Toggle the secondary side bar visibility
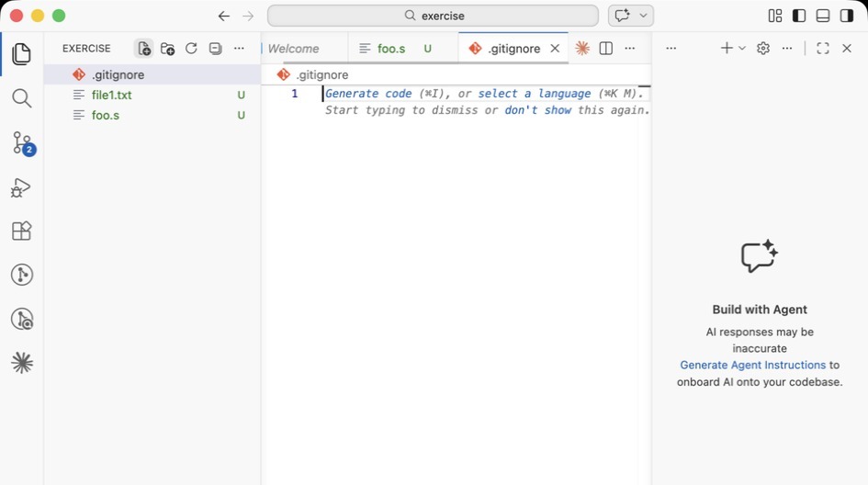The height and width of the screenshot is (485, 868). 847,16
